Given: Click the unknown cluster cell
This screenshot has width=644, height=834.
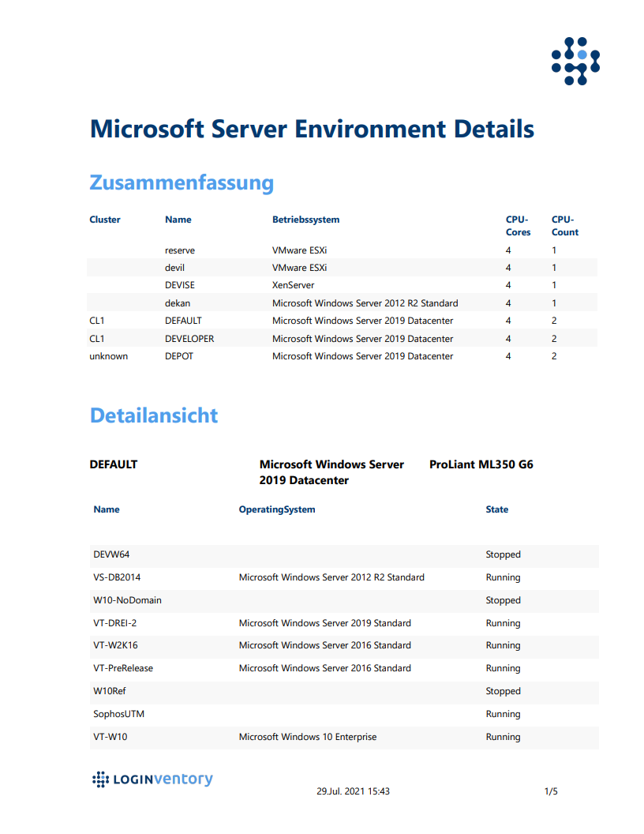Looking at the screenshot, I should click(x=108, y=356).
